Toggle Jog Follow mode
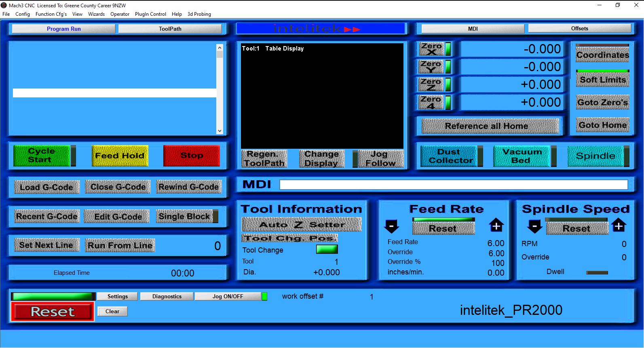This screenshot has width=644, height=348. point(380,158)
